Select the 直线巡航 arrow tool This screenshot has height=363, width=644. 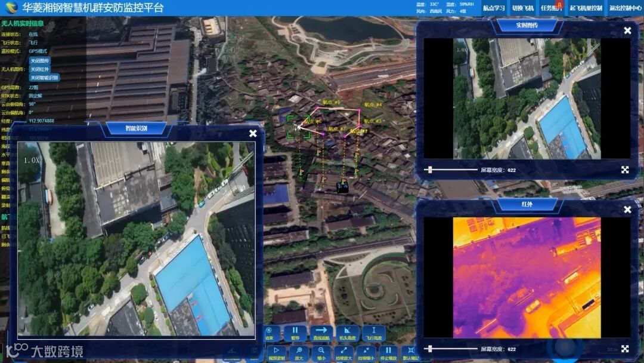tap(321, 333)
